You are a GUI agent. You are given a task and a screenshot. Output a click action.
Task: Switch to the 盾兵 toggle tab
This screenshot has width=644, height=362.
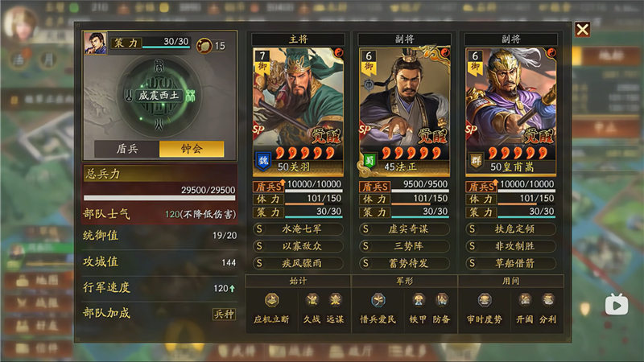pos(127,149)
